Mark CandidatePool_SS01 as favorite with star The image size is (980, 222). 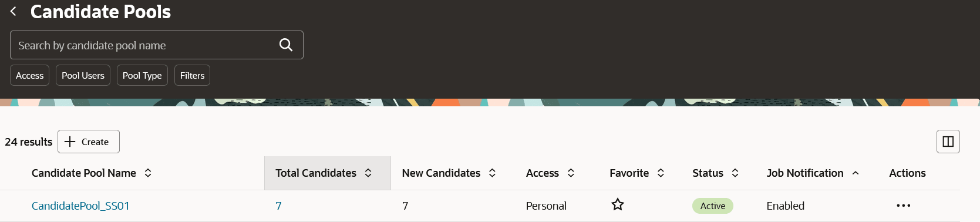click(618, 204)
